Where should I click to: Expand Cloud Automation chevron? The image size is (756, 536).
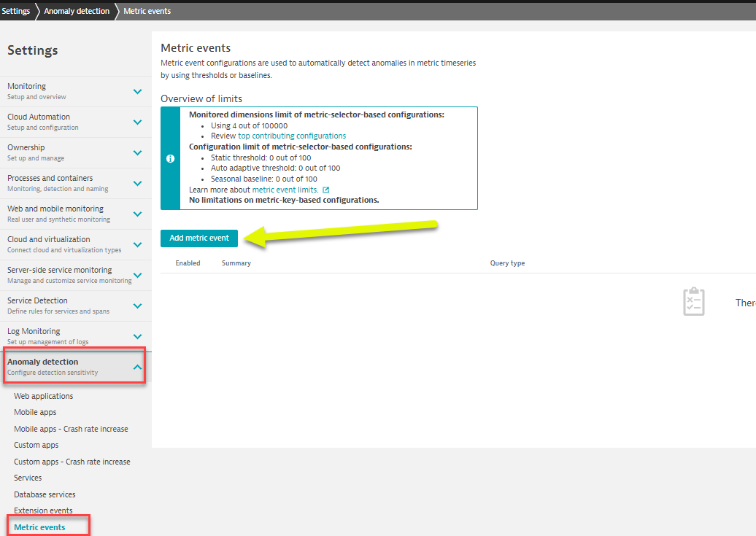(x=137, y=122)
